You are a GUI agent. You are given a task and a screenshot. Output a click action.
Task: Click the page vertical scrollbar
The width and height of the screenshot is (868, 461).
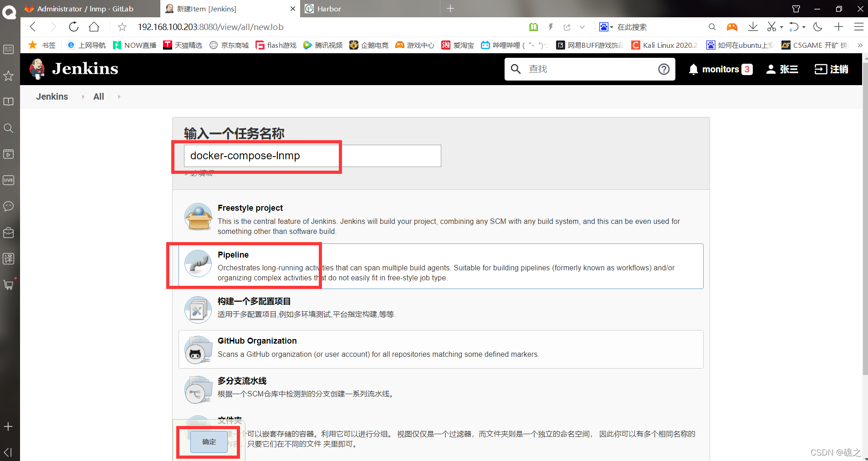click(865, 218)
